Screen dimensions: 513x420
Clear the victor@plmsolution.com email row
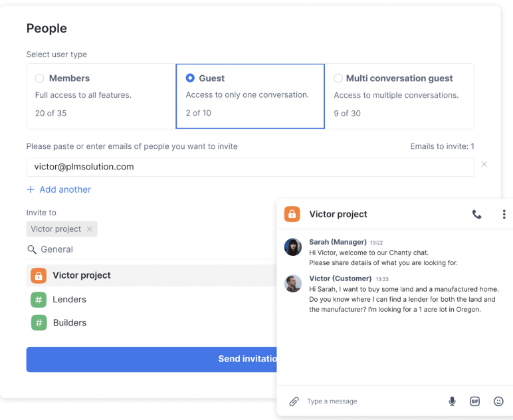(x=484, y=164)
